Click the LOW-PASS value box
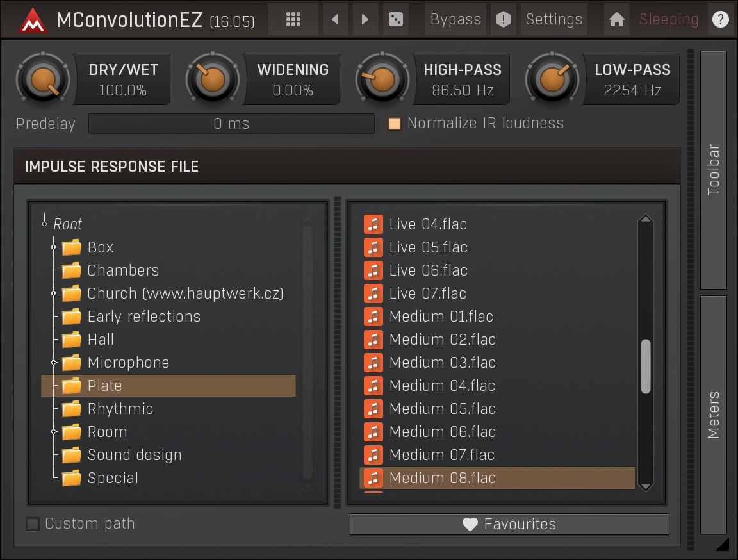Image resolution: width=738 pixels, height=560 pixels. point(632,79)
